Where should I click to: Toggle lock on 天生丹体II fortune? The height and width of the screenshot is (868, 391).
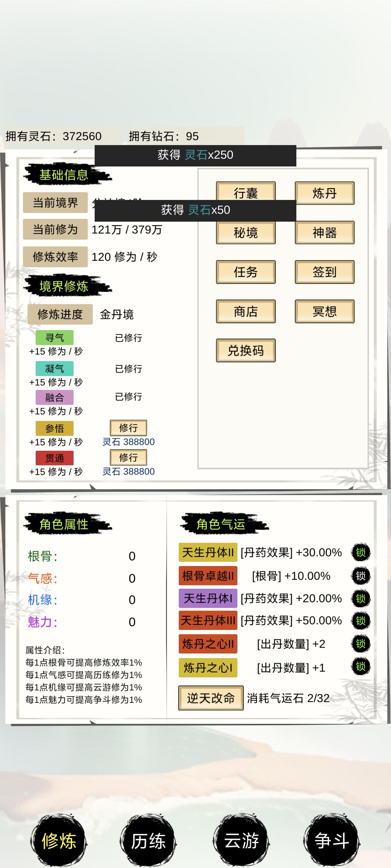pos(361,553)
